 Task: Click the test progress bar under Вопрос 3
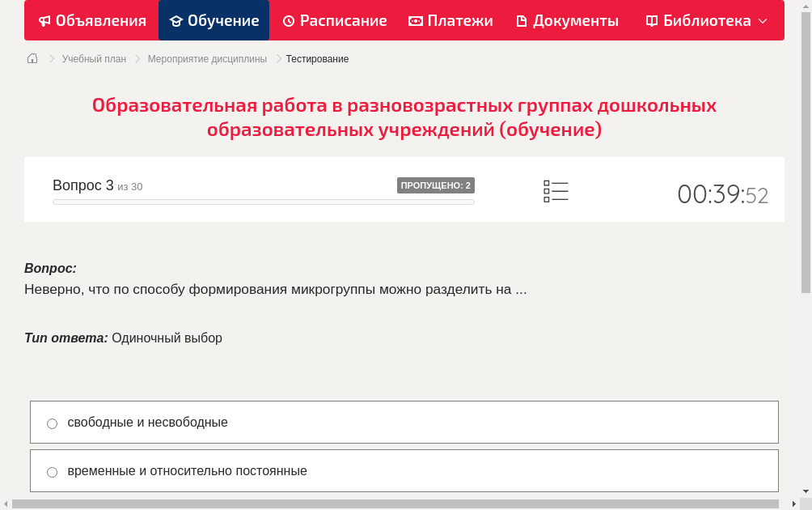[x=263, y=202]
